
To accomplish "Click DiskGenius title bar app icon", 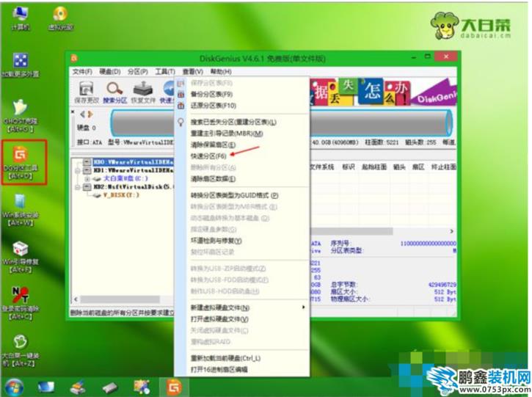I will click(73, 59).
